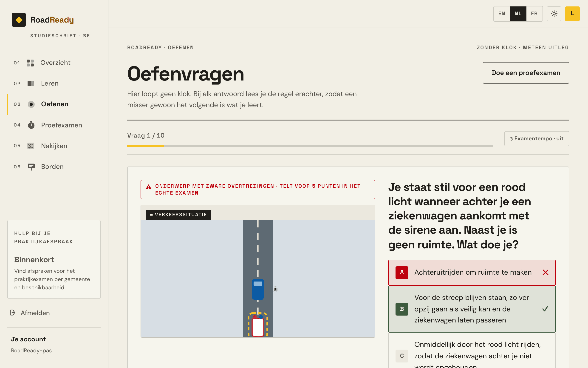588x368 pixels.
Task: Open Nakijken in the sidebar
Action: (54, 146)
